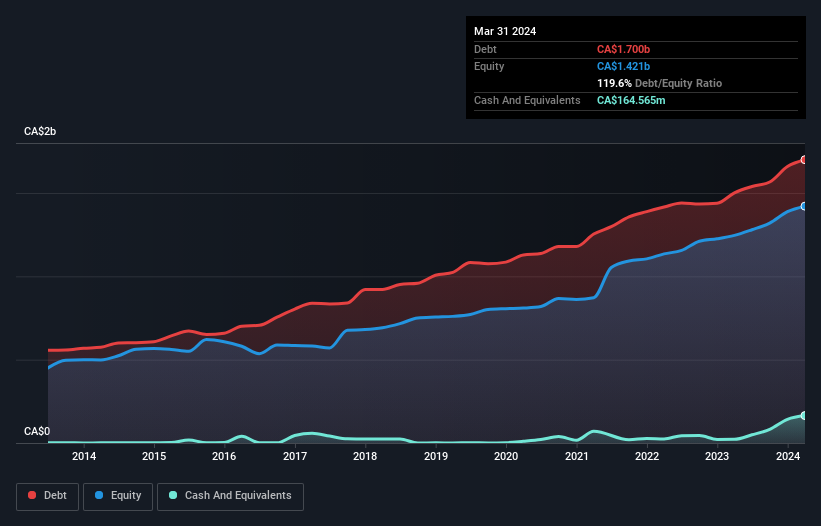This screenshot has height=526, width=821.
Task: Click the tooltip Equity row label
Action: coord(489,66)
